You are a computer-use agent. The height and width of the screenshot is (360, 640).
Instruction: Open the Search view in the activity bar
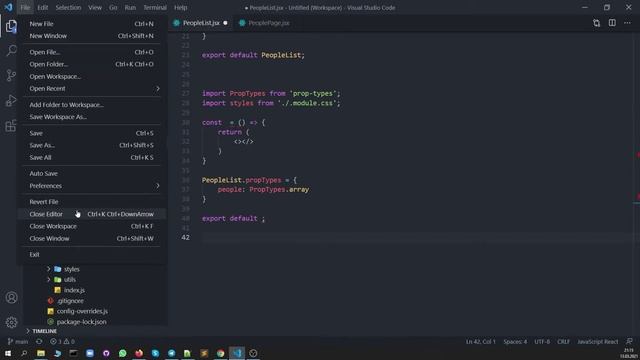click(x=11, y=51)
